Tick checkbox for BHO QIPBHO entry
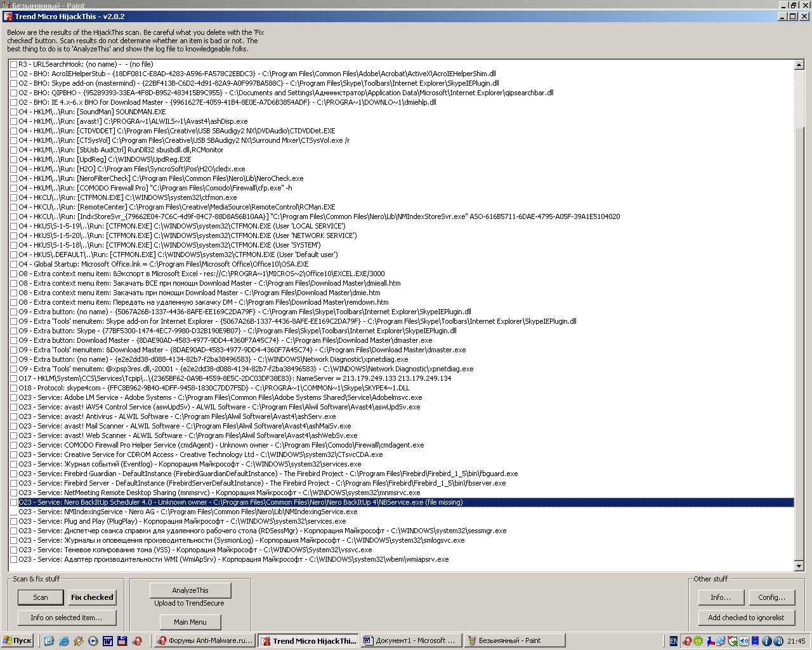The image size is (812, 650). click(x=14, y=93)
